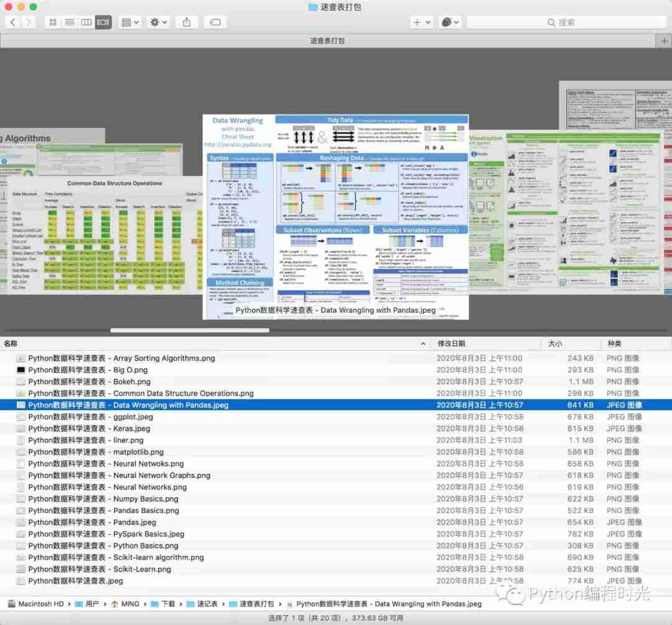Select the Data Wrangling with Pandas preview thumbnail
Viewport: 672px width, 625px height.
click(335, 217)
